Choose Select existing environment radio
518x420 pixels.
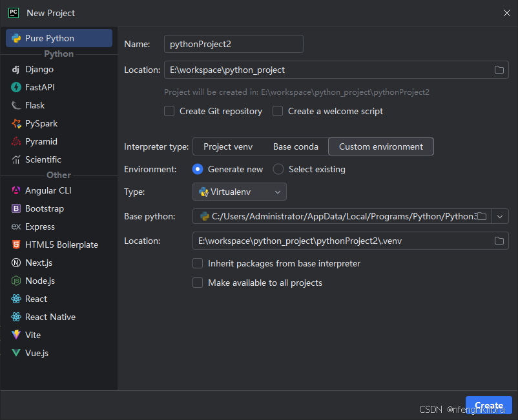(278, 169)
